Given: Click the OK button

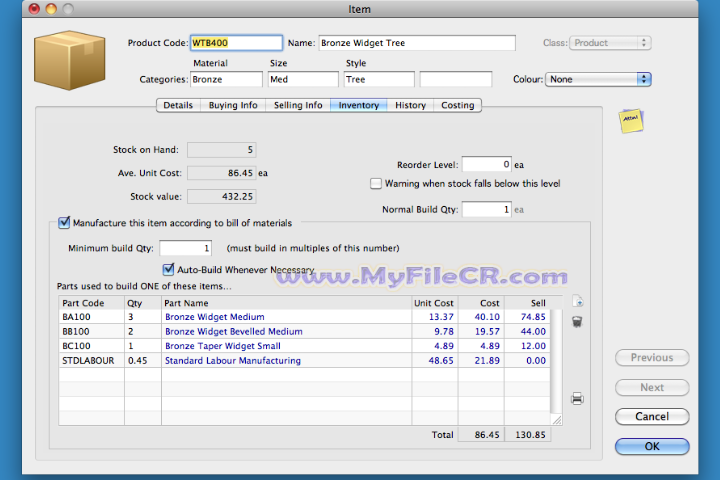Looking at the screenshot, I should (652, 446).
